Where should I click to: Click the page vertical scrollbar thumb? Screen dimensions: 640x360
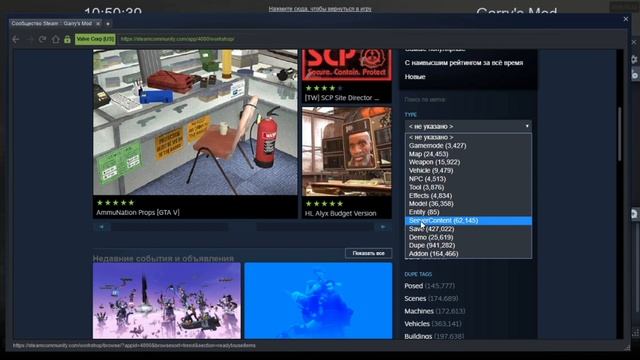[620, 135]
